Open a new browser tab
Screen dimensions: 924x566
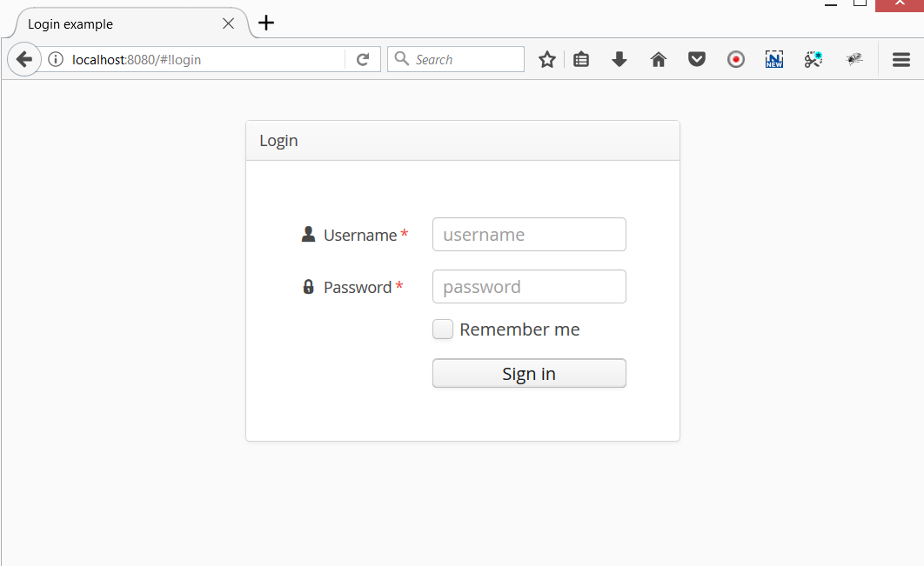(x=264, y=23)
